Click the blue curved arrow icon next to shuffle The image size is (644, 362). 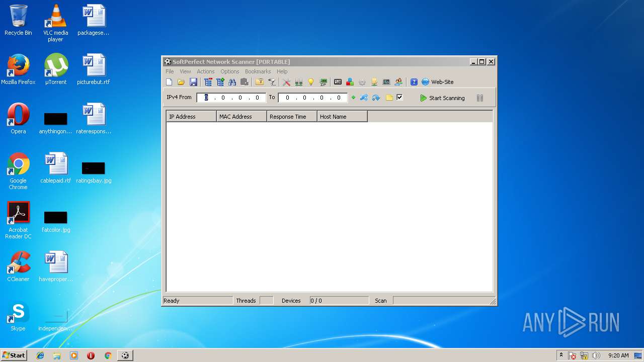point(376,98)
